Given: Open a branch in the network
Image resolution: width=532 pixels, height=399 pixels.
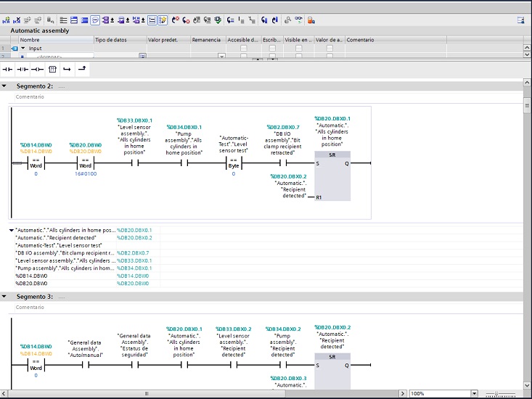Looking at the screenshot, I should click(67, 69).
